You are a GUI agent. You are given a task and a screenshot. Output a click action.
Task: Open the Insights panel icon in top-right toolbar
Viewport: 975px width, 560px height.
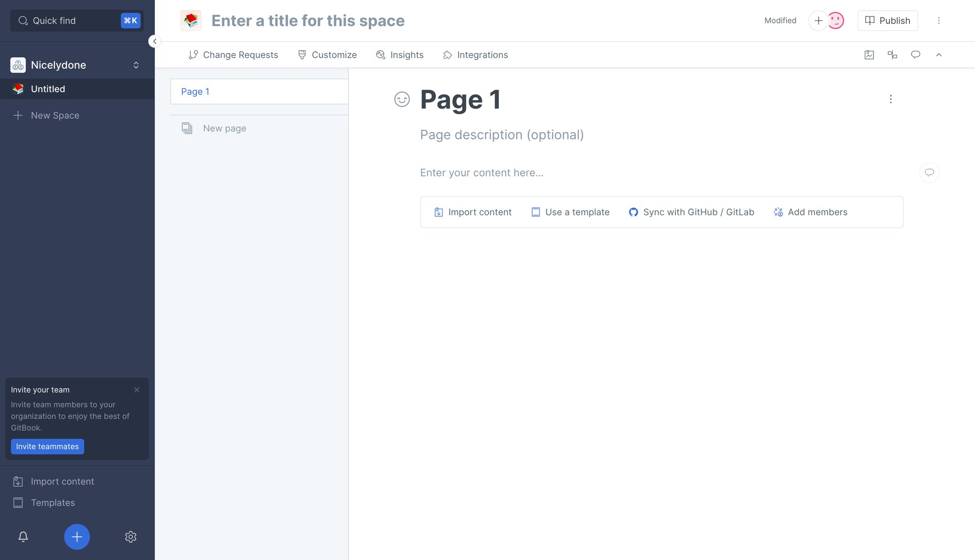coord(869,55)
